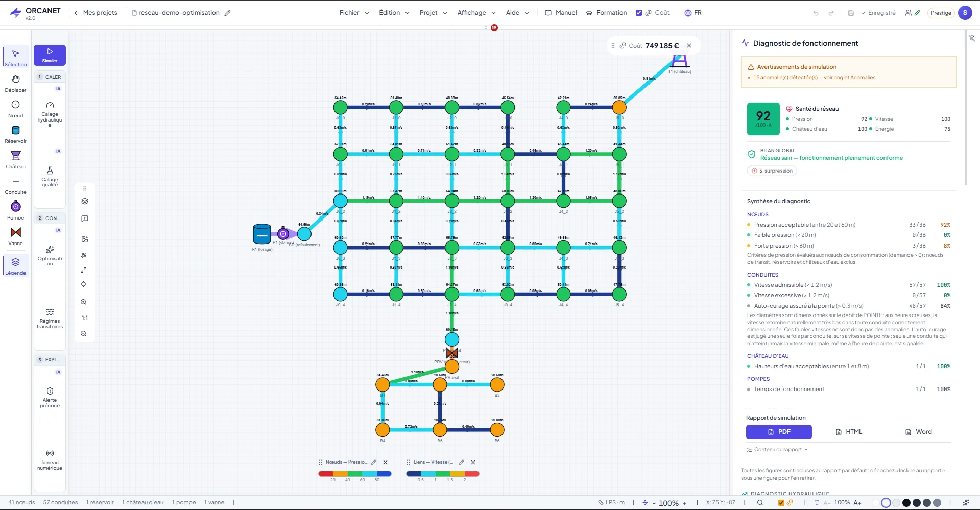The height and width of the screenshot is (510, 980).
Task: Toggle cost checkbox in status bar
Action: pyautogui.click(x=781, y=503)
